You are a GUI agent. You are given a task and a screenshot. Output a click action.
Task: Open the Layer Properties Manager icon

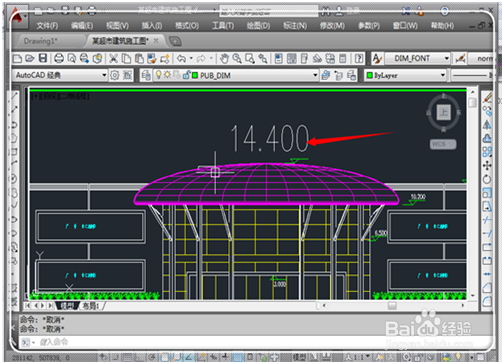pos(146,75)
